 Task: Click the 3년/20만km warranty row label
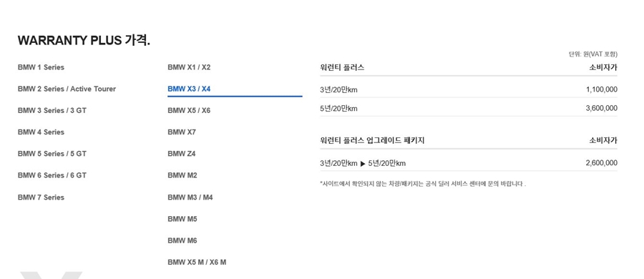pyautogui.click(x=339, y=89)
